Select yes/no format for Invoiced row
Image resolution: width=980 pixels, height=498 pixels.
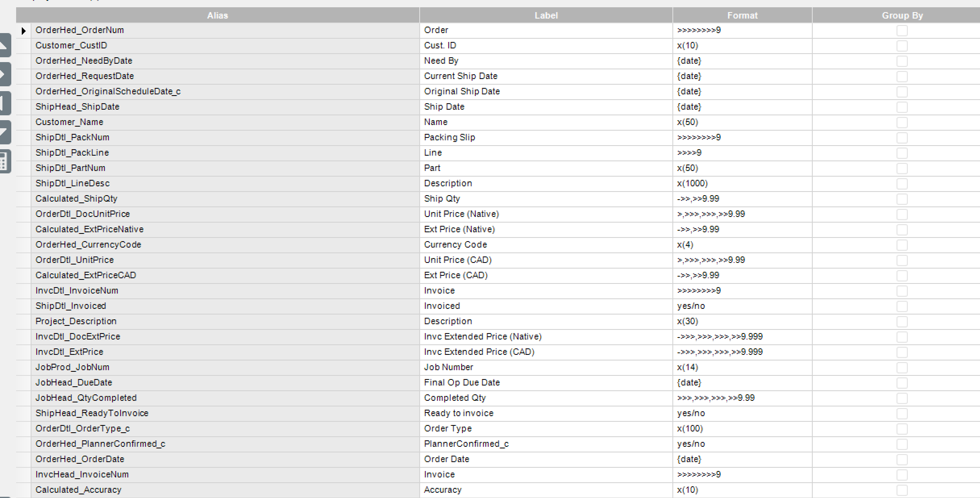[743, 306]
